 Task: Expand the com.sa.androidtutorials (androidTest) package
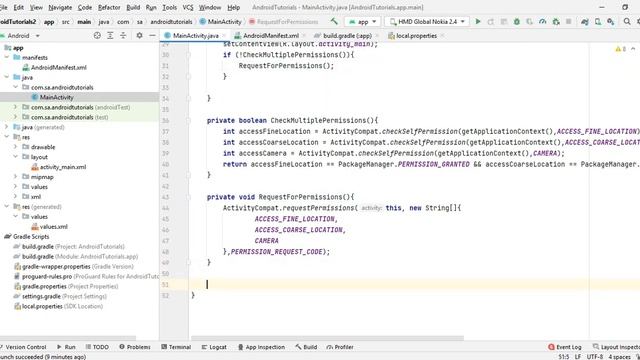click(x=16, y=107)
